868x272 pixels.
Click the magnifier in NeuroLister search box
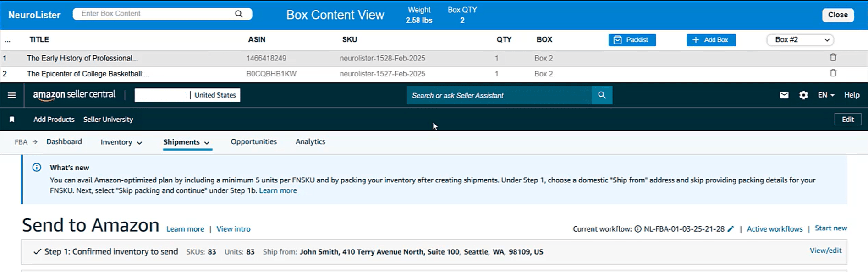click(x=239, y=14)
